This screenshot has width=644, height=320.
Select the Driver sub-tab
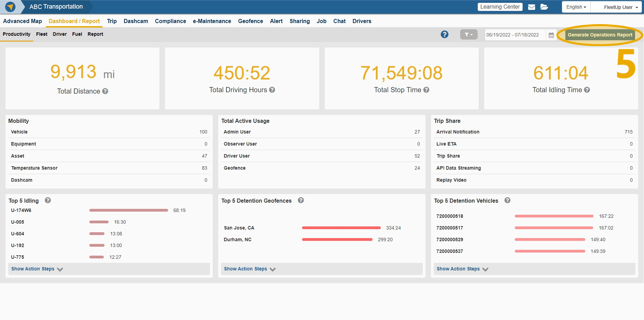[60, 34]
